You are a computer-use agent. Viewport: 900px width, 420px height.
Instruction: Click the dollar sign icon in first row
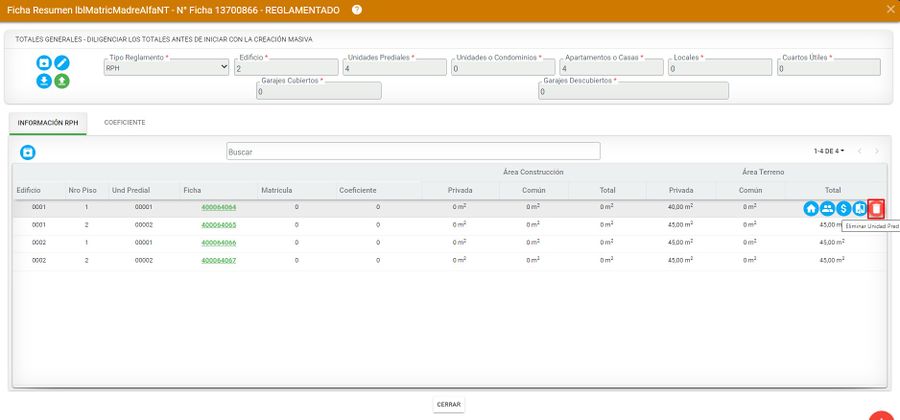(843, 209)
